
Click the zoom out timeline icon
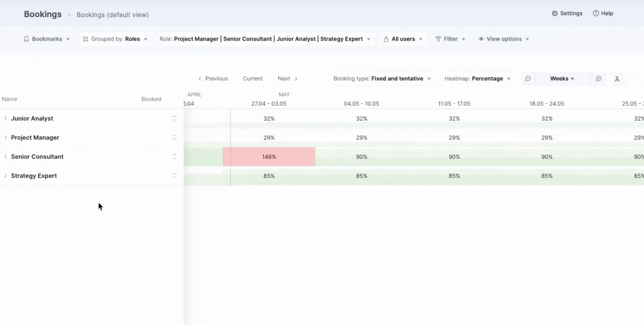click(x=528, y=79)
